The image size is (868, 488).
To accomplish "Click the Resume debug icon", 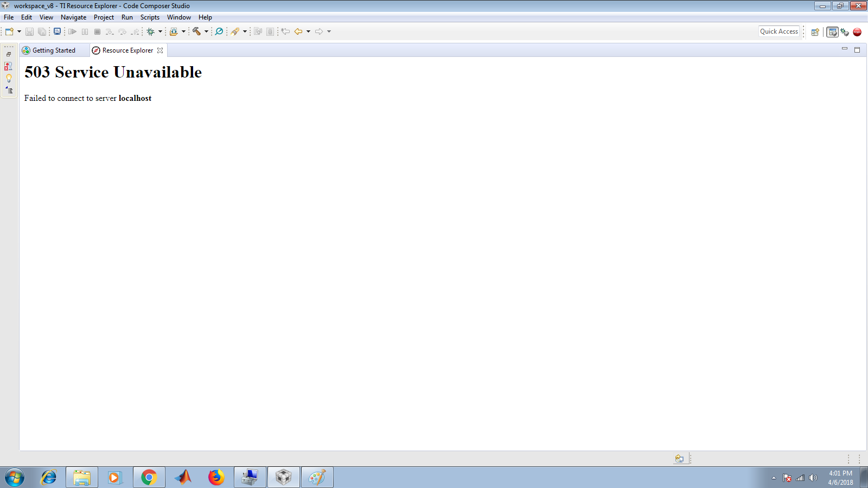I will [x=72, y=31].
